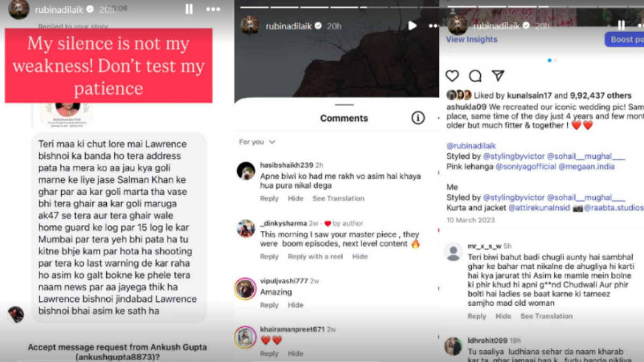Open vipuljvashi777's profile avatar
644x362 pixels.
point(245,289)
